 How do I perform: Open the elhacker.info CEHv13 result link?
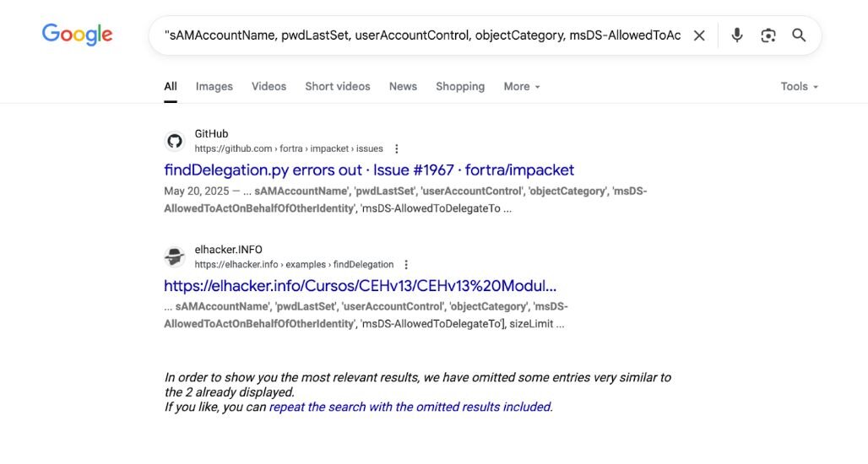360,286
